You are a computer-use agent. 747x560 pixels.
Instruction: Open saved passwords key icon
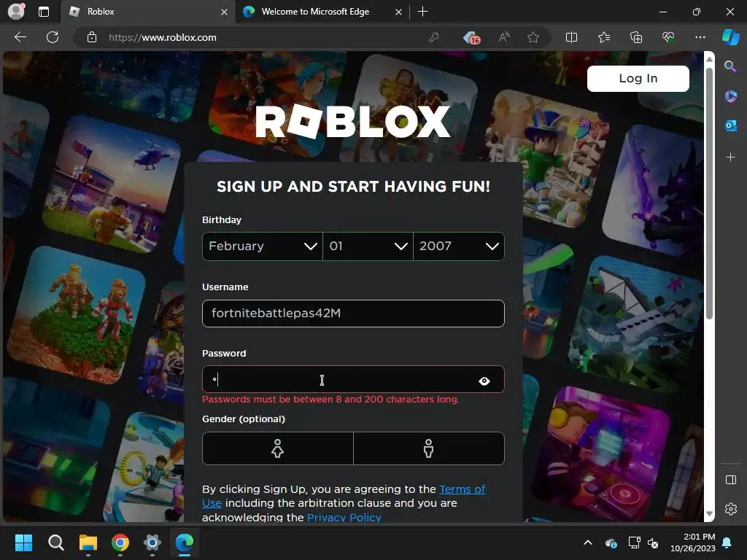pos(433,37)
